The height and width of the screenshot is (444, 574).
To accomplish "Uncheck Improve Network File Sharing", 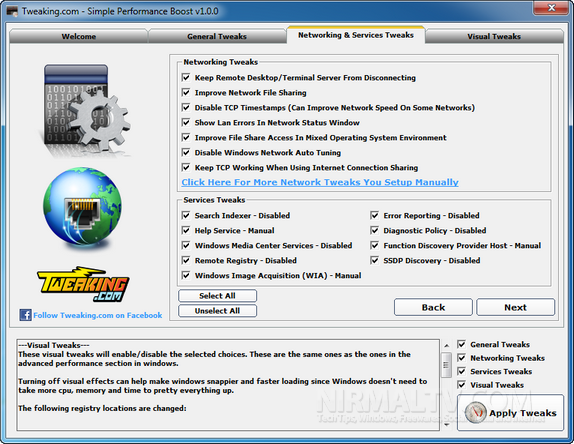I will point(186,92).
